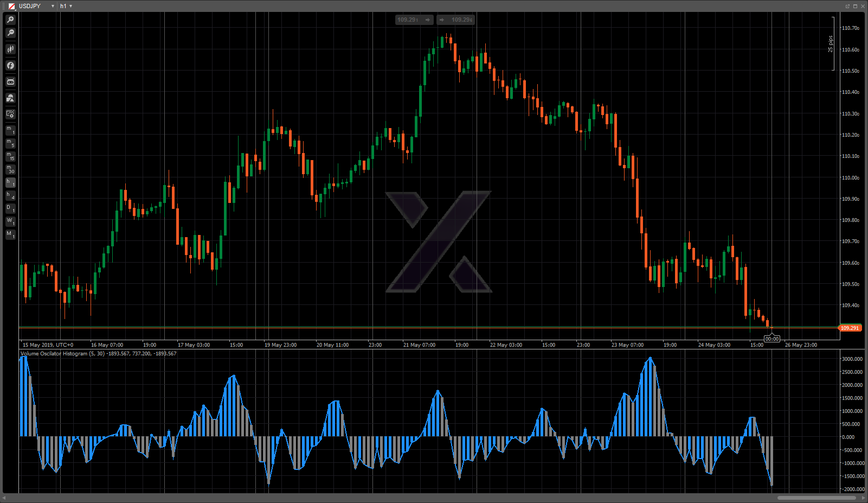Zoom in the chart with magnifier plus

10,20
